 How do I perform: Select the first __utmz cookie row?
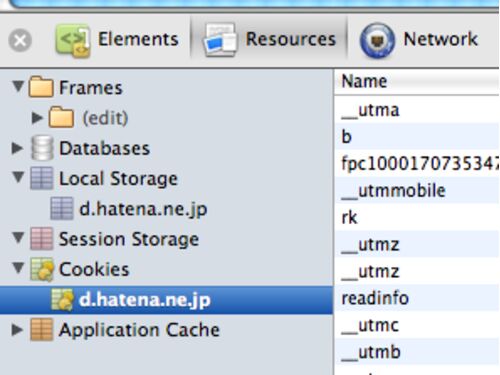pos(417,244)
